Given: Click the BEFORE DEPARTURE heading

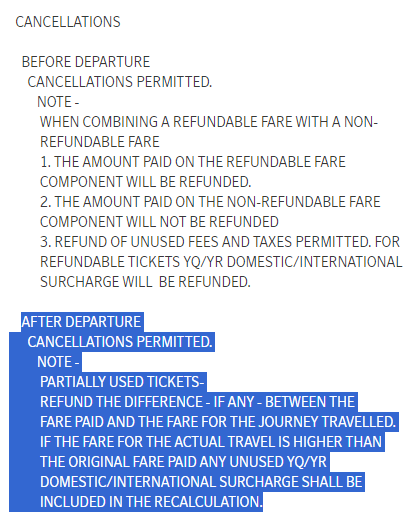Looking at the screenshot, I should coord(86,62).
